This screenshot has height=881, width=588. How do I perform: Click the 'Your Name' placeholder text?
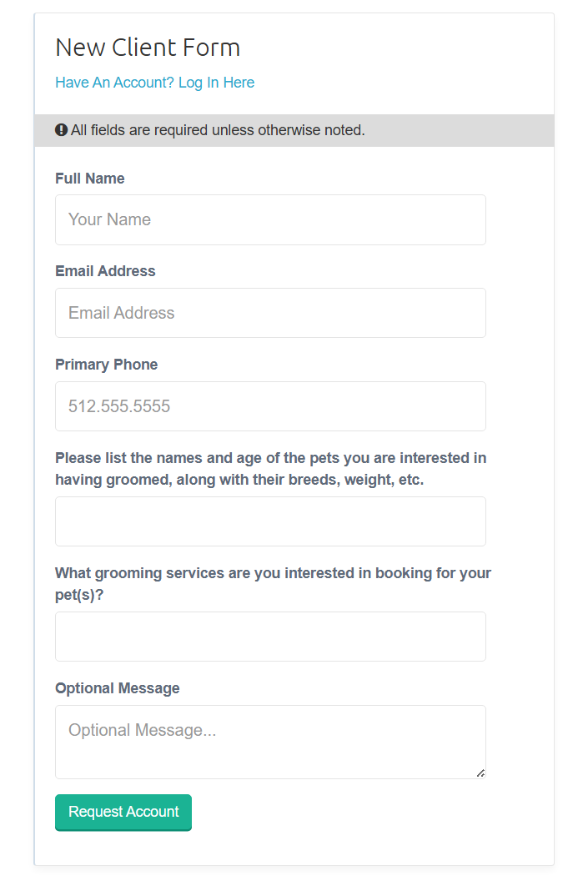click(x=109, y=220)
